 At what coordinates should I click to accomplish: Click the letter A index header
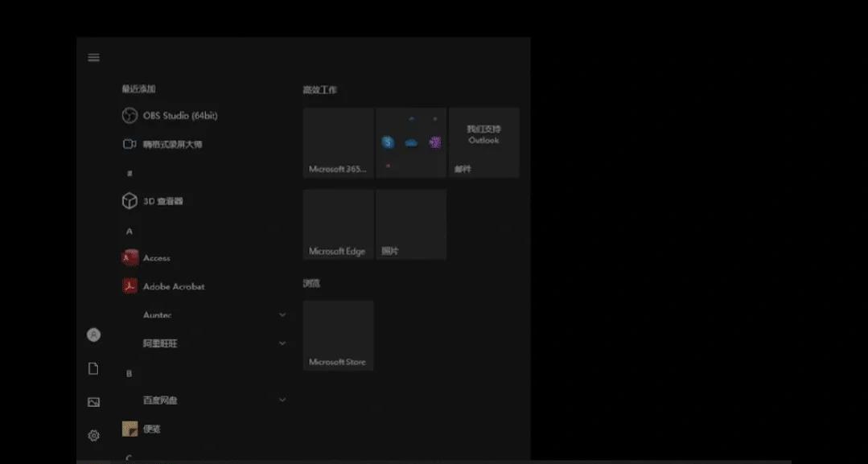pos(129,231)
